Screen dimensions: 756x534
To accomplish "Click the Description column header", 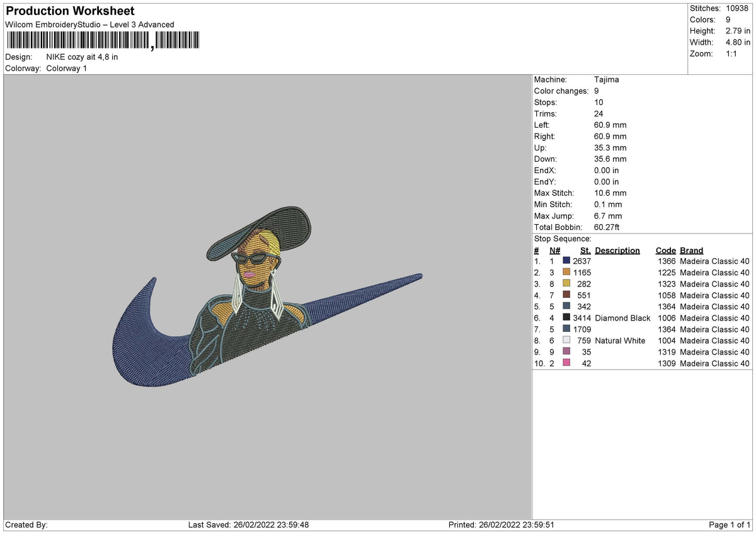I will [x=617, y=251].
